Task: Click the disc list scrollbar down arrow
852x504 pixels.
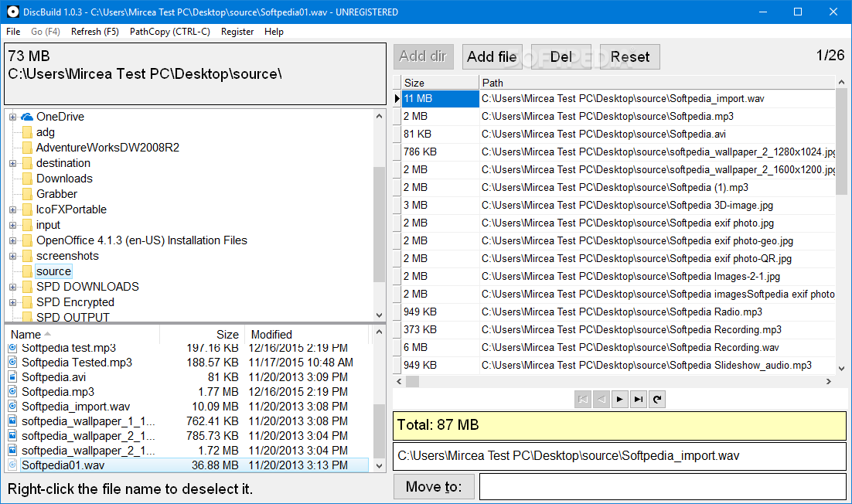Action: click(x=841, y=369)
